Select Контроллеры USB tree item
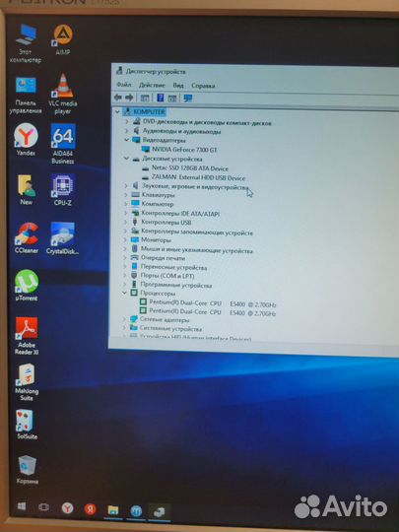 point(166,223)
